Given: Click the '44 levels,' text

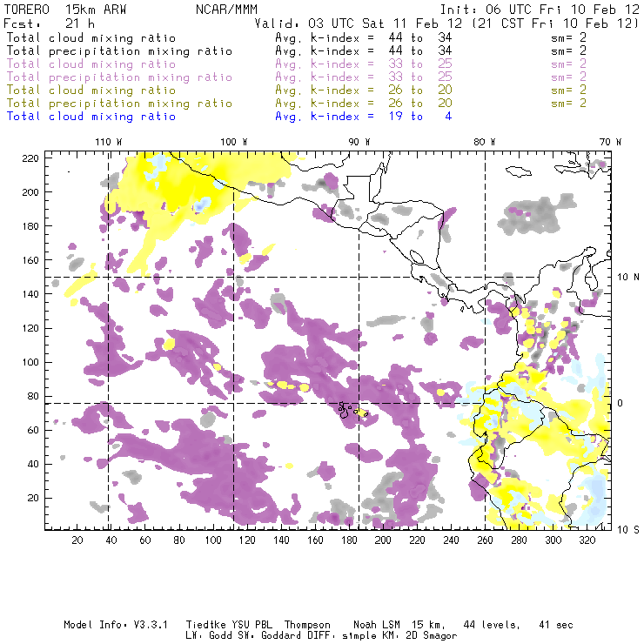Looking at the screenshot, I should [x=492, y=625].
